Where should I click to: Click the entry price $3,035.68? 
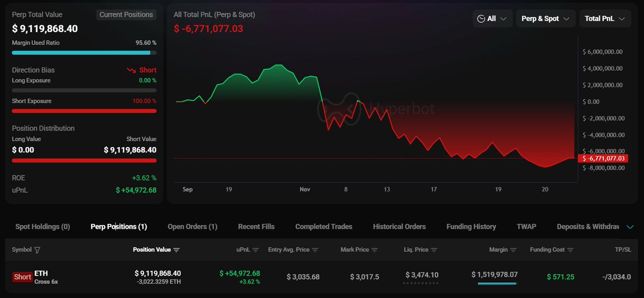303,277
